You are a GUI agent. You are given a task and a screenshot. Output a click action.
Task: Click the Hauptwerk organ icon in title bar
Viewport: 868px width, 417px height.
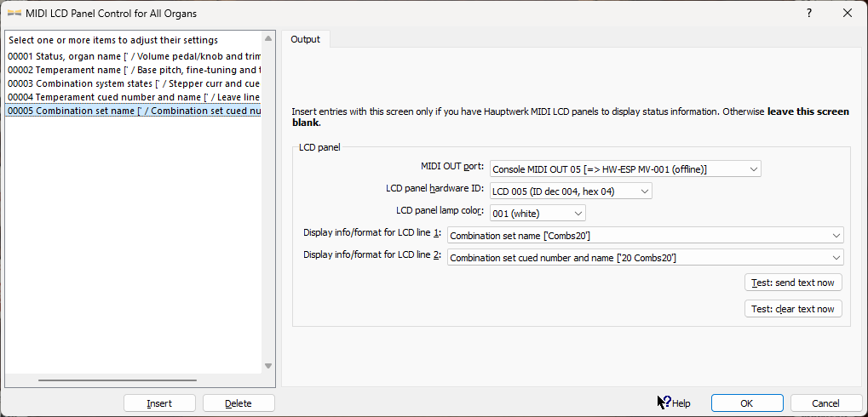pos(14,13)
